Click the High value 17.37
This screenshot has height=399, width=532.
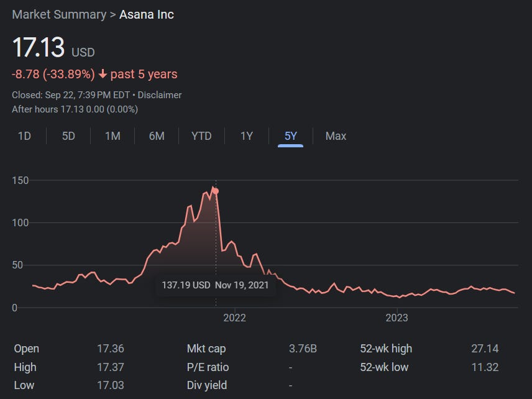[111, 367]
